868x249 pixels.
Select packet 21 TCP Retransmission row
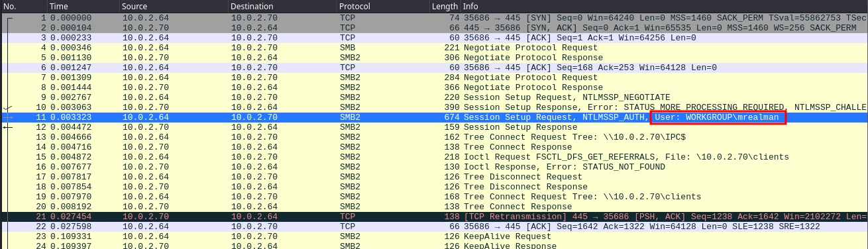coord(434,217)
